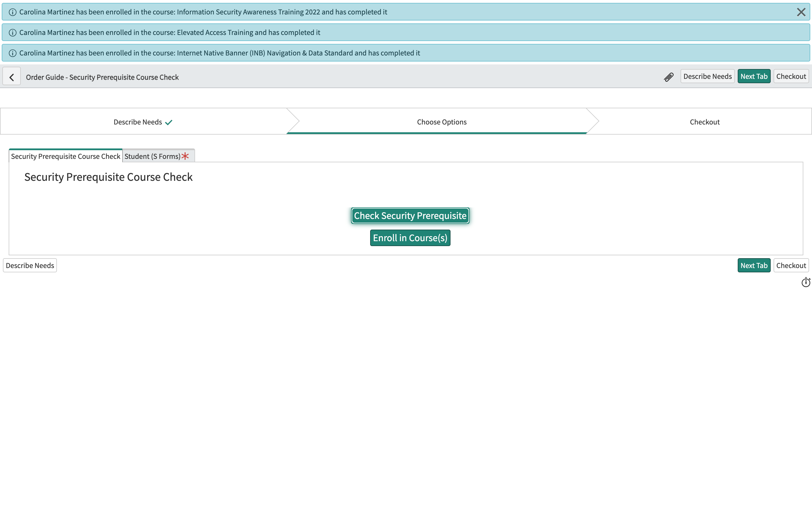812x532 pixels.
Task: Click the Internet Native Banner (INB) message text
Action: pyautogui.click(x=219, y=53)
